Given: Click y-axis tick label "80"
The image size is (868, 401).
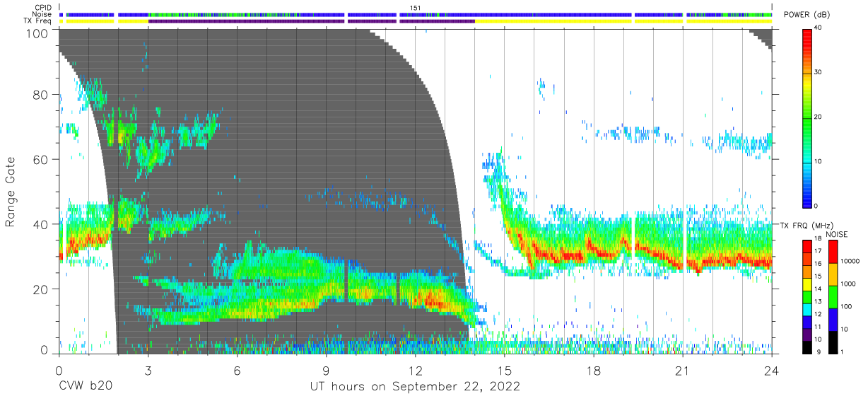Looking at the screenshot, I should click(42, 95).
